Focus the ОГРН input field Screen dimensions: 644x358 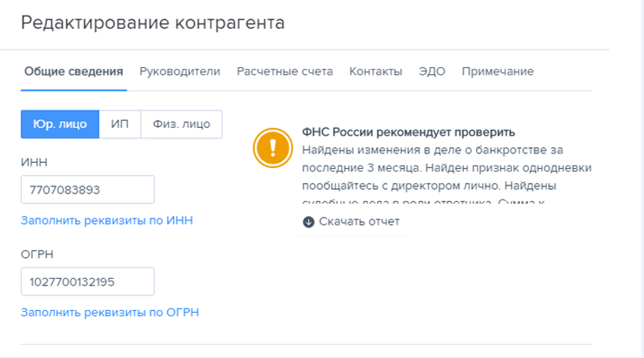[x=88, y=281]
